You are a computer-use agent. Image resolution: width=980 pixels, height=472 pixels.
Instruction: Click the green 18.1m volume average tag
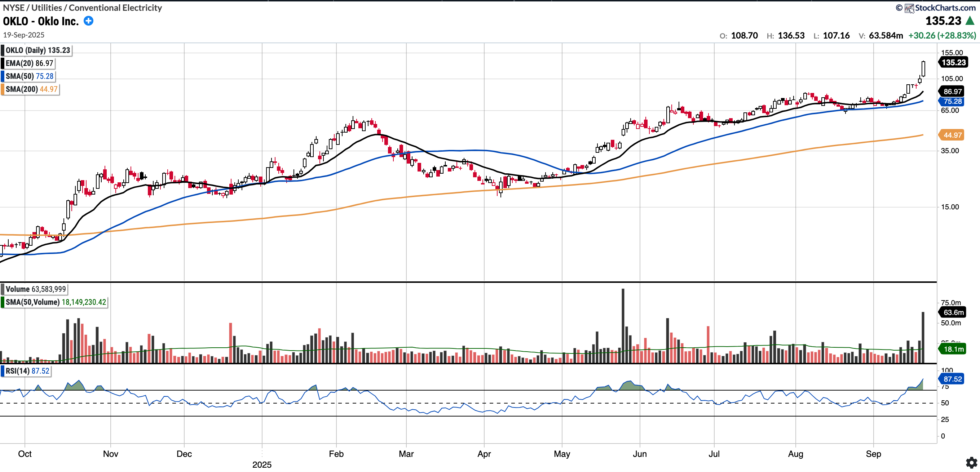coord(953,349)
